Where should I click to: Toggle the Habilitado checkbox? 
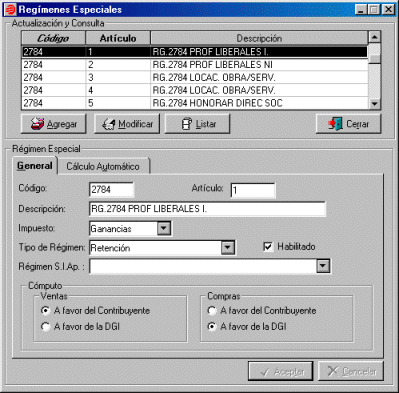[x=268, y=247]
